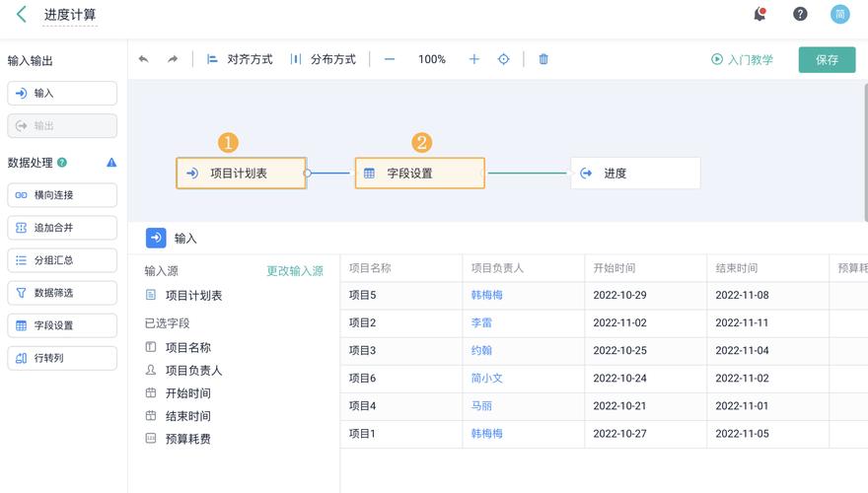This screenshot has height=493, width=868.
Task: Select the 项目名称 selected field
Action: (x=179, y=347)
